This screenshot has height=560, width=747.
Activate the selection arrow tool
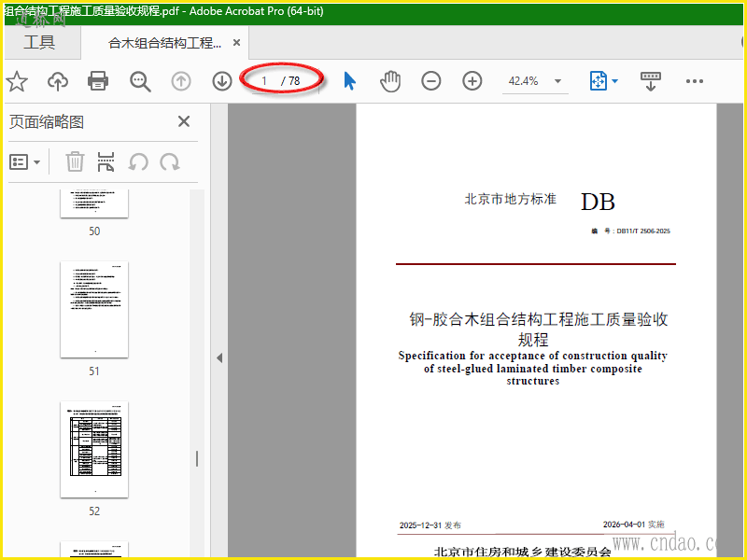349,81
